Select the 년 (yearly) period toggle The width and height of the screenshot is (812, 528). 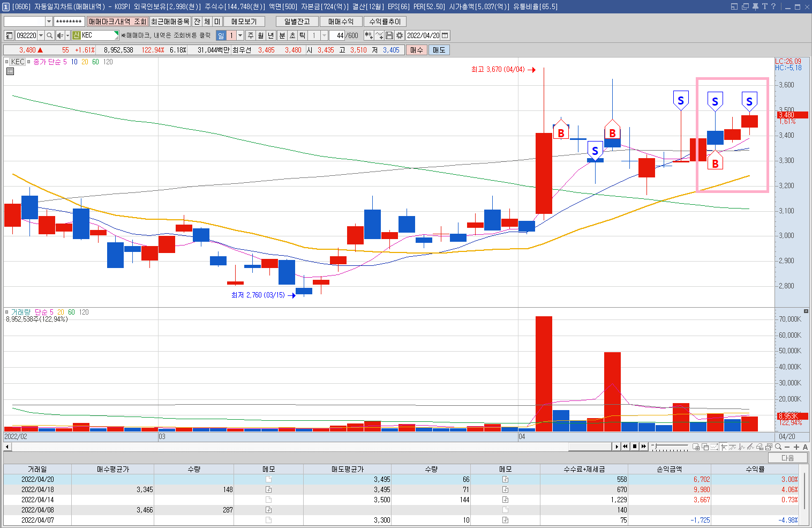tap(271, 35)
